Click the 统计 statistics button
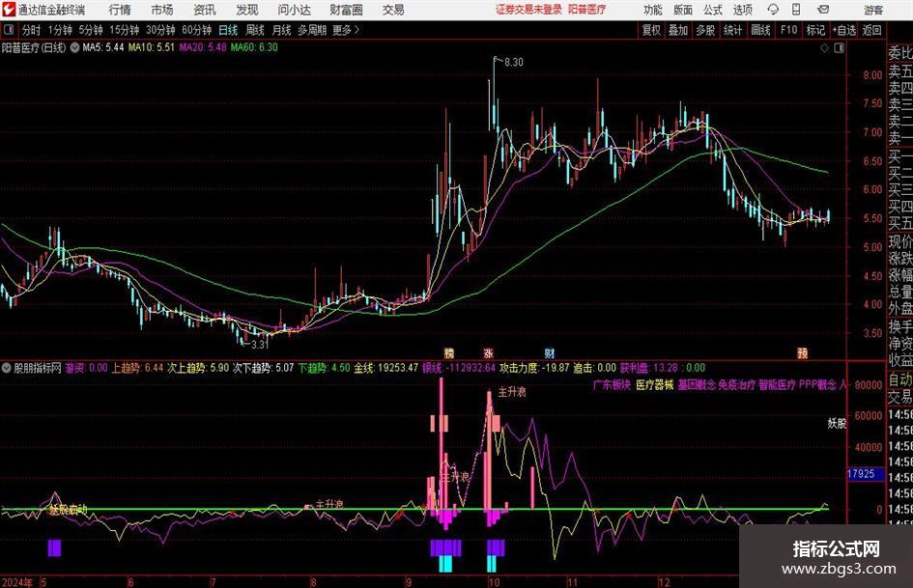Screen dimensions: 913x588 (x=732, y=30)
